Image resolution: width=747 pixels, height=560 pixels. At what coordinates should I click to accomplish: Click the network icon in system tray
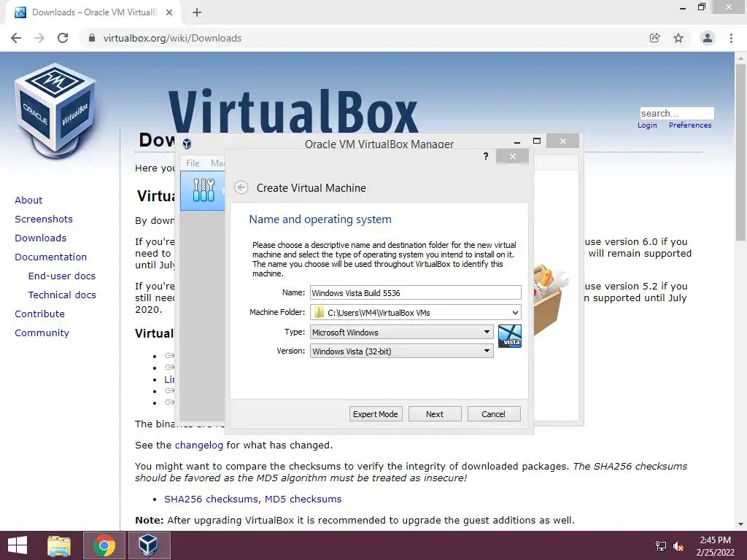[661, 546]
